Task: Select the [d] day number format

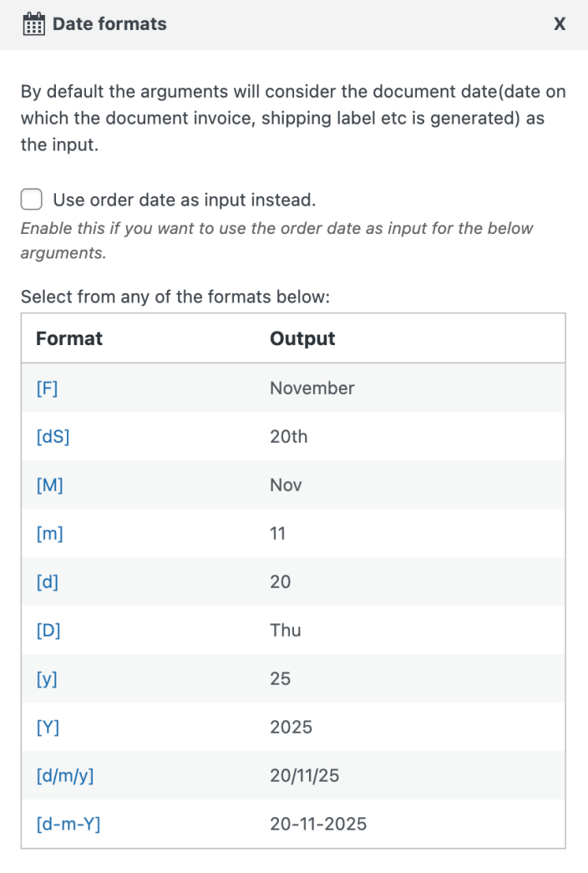Action: point(48,581)
